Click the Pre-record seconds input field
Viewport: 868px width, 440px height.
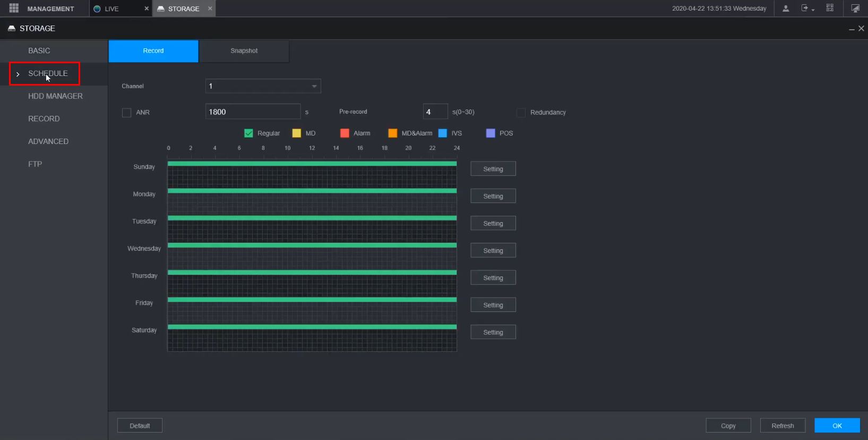435,112
